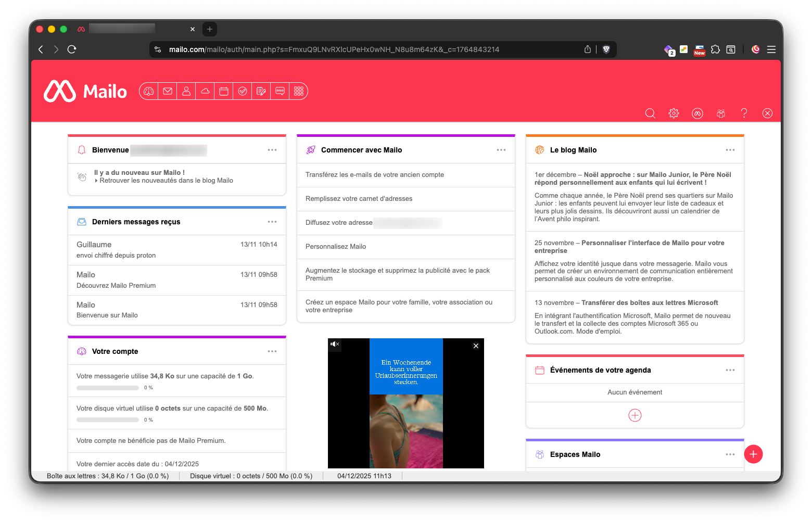Screen dimensions: 812x522
Task: Open the virtual disk cloud icon
Action: (205, 91)
